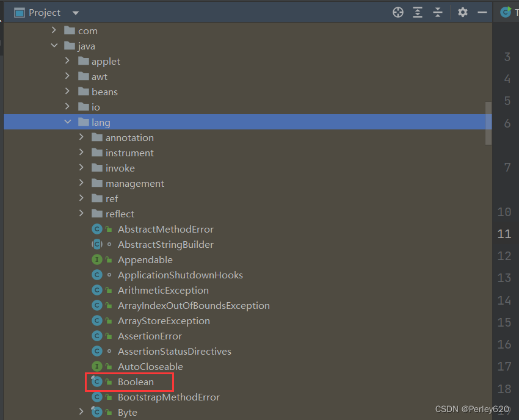Click the AbstractStringBuilder abstract class icon
Image resolution: width=519 pixels, height=420 pixels.
pyautogui.click(x=96, y=244)
